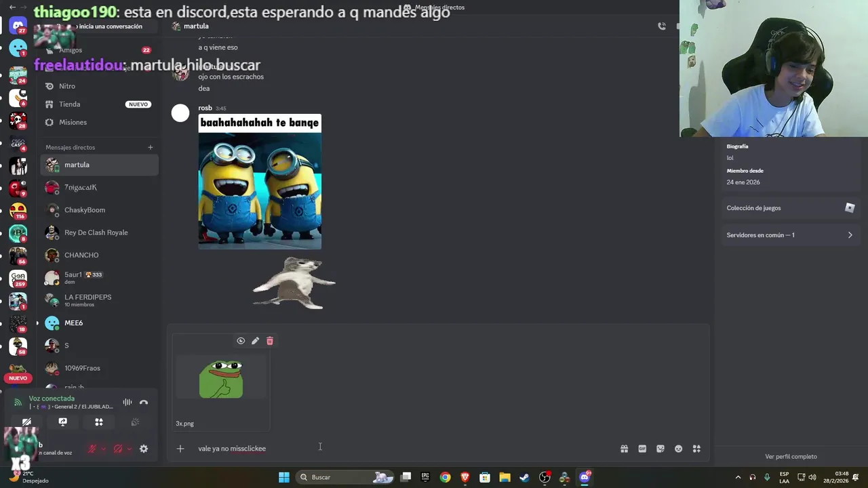Open the martula header name in chat
This screenshot has width=868, height=488.
click(x=196, y=26)
